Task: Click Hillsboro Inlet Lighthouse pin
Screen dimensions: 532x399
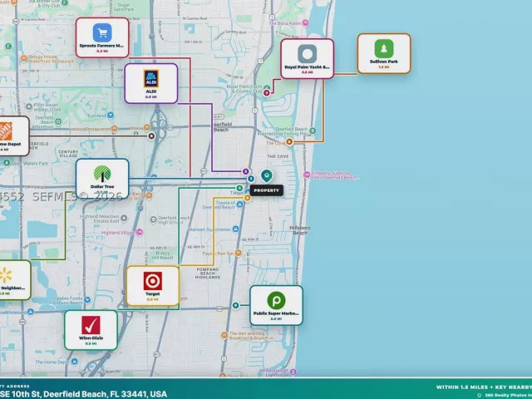Action: [x=293, y=372]
